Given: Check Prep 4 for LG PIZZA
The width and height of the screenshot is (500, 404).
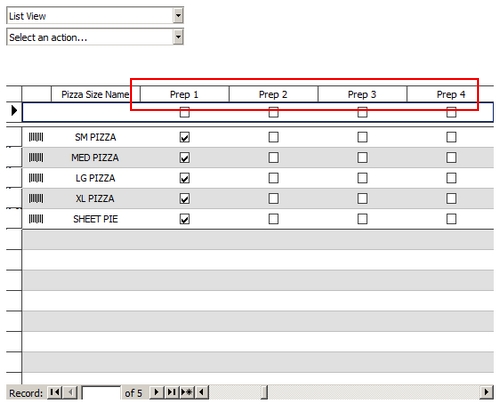Looking at the screenshot, I should pyautogui.click(x=451, y=178).
